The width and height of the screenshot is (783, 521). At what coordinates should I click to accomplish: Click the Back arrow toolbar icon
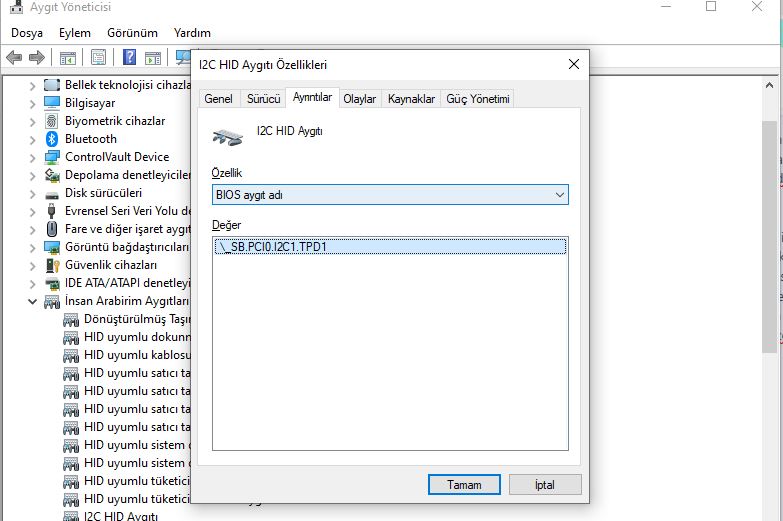[14, 57]
